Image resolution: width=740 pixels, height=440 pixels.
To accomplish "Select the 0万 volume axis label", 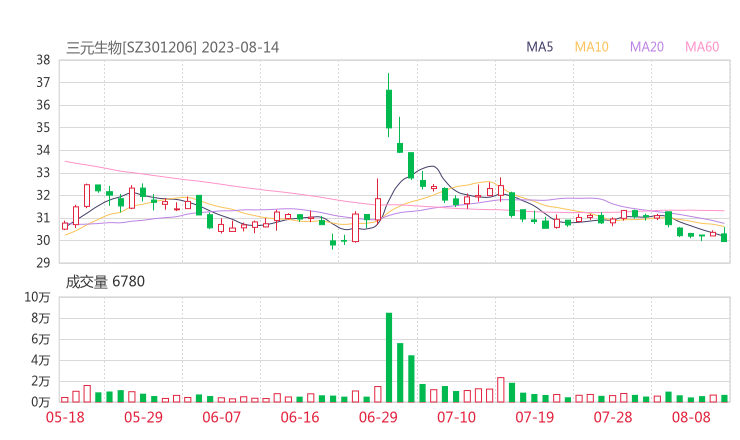I will (41, 402).
